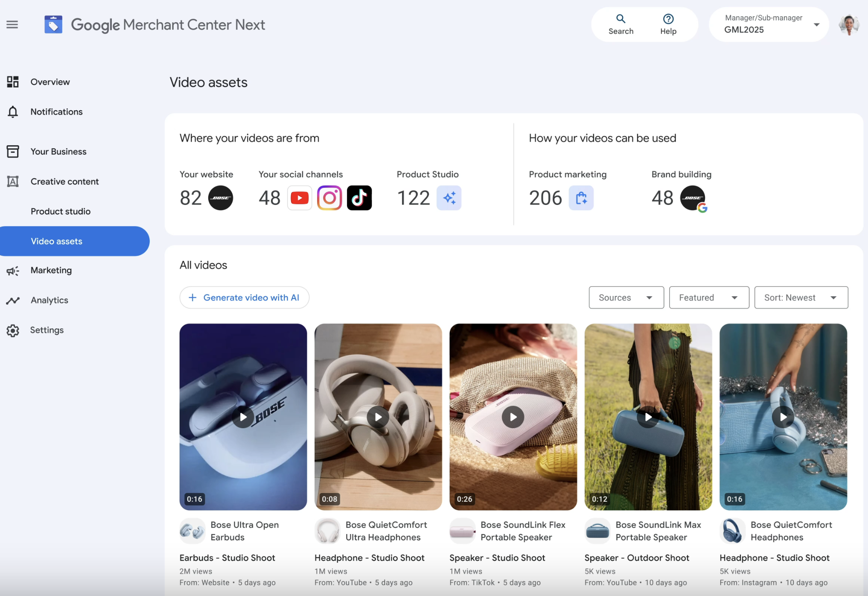Click SoundLink Flex speaker product icon

(462, 531)
